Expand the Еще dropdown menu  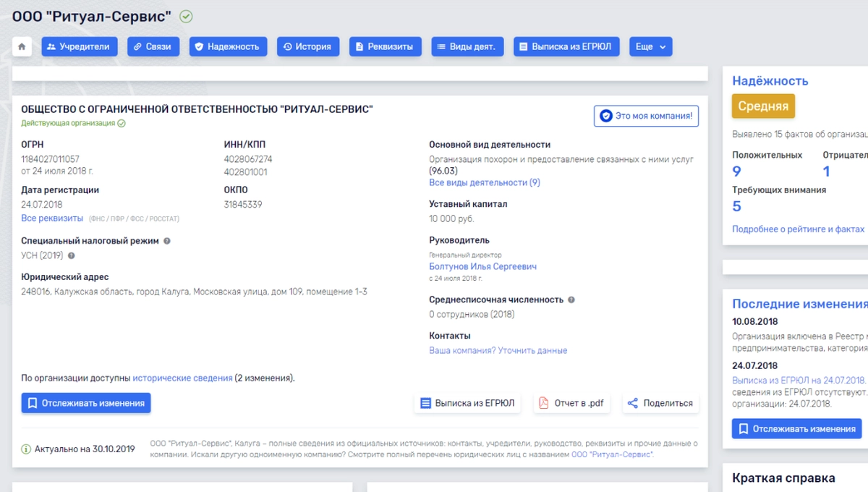pos(650,46)
